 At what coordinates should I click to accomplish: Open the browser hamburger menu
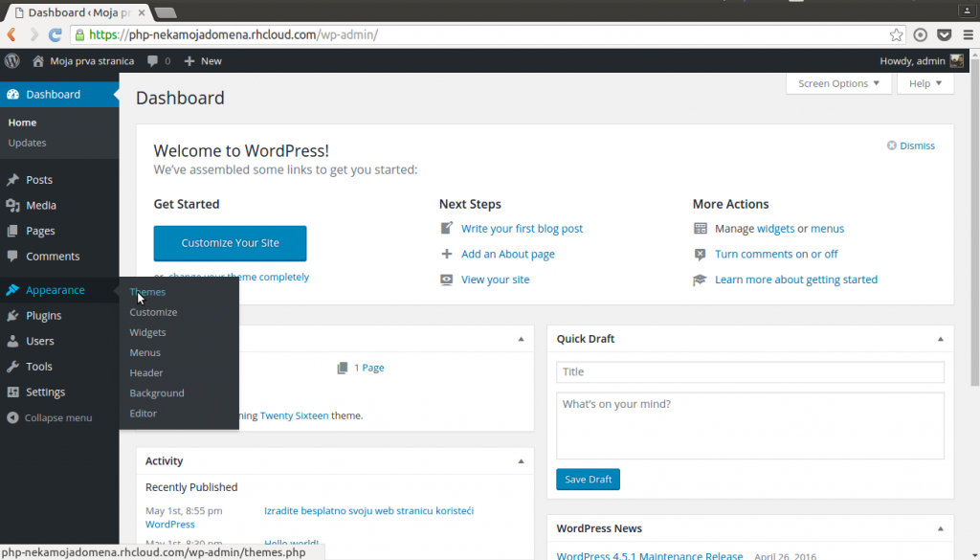click(969, 35)
